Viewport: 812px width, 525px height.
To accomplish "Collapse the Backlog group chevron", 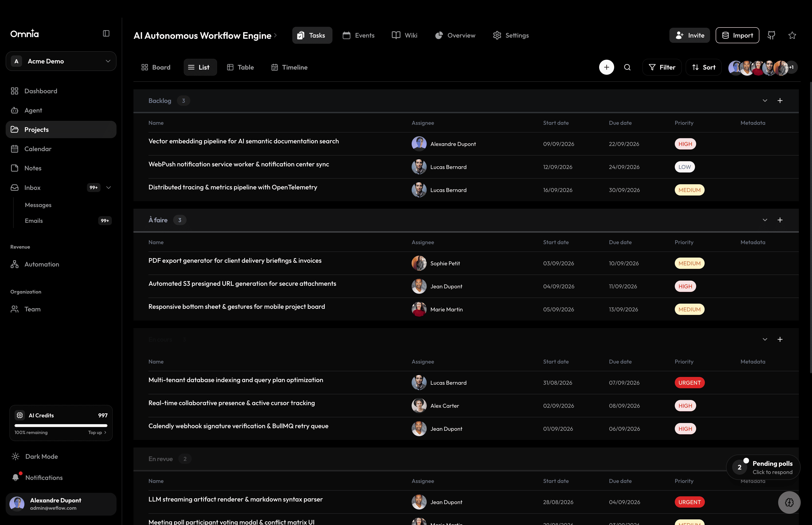I will (x=765, y=101).
